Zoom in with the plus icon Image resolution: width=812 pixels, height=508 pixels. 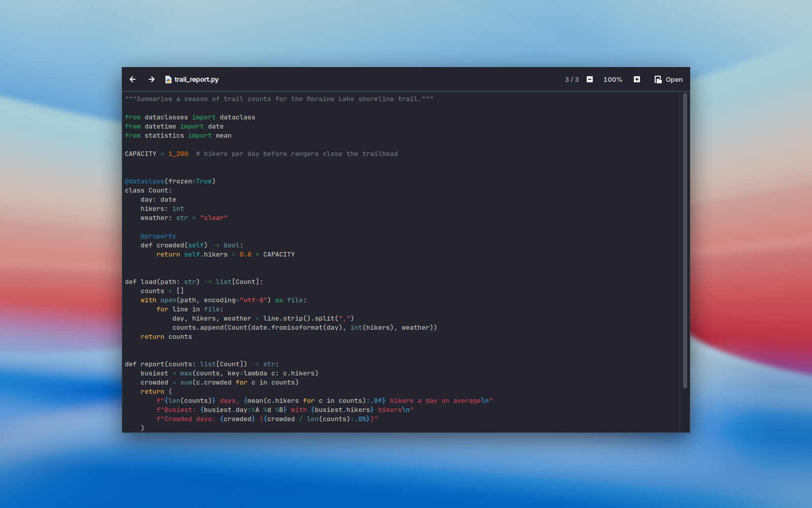[x=637, y=79]
